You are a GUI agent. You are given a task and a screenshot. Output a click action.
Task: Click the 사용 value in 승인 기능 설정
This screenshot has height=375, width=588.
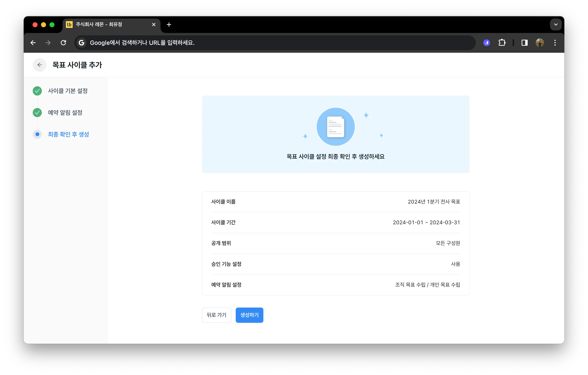pos(455,264)
